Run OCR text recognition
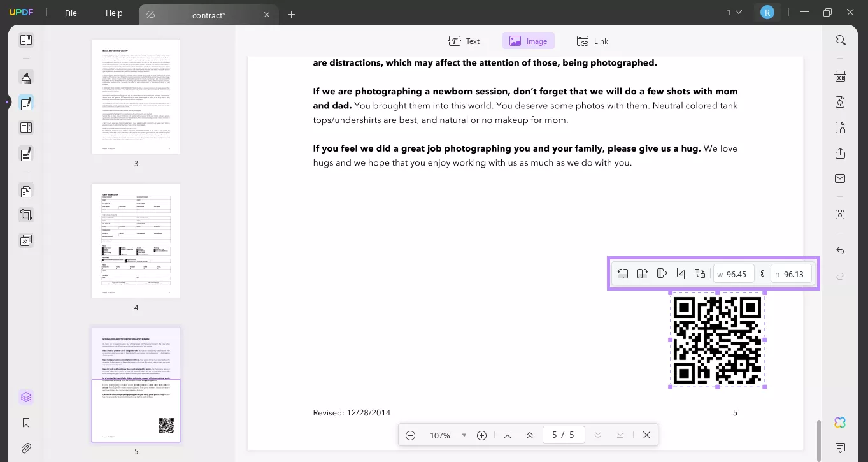868x462 pixels. [x=841, y=77]
